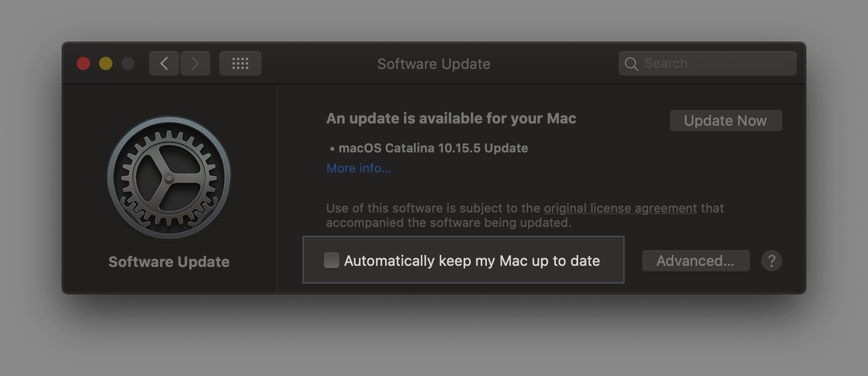Select the macOS Catalina 10.15.5 Update item
The height and width of the screenshot is (376, 868).
429,148
